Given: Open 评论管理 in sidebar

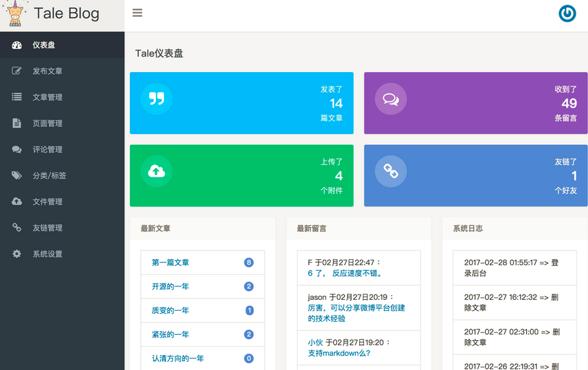Looking at the screenshot, I should pyautogui.click(x=62, y=149).
